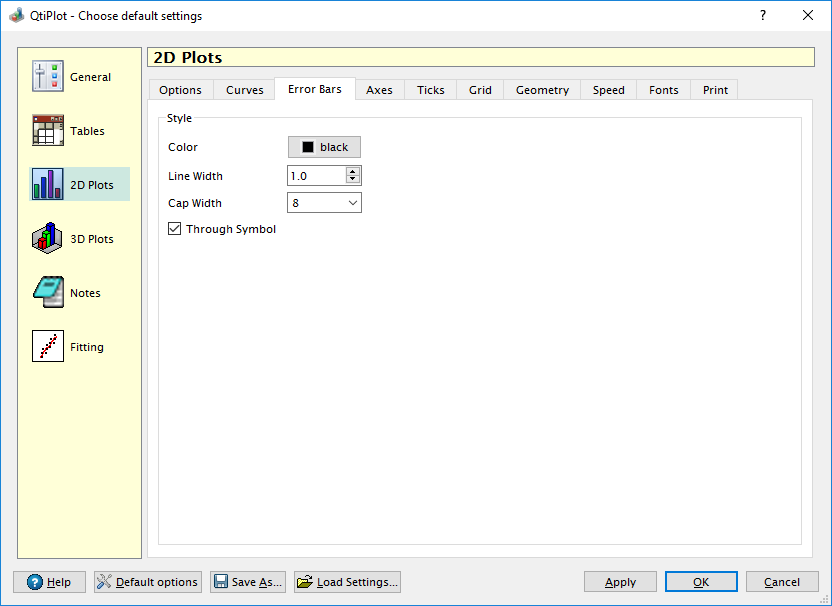The height and width of the screenshot is (606, 832).
Task: Click the Help button
Action: point(49,582)
